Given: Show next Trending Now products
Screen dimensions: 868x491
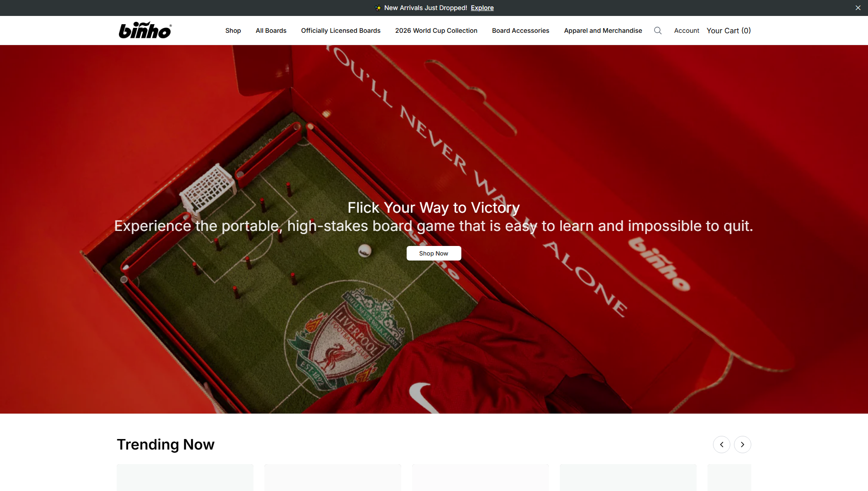Looking at the screenshot, I should (x=743, y=445).
